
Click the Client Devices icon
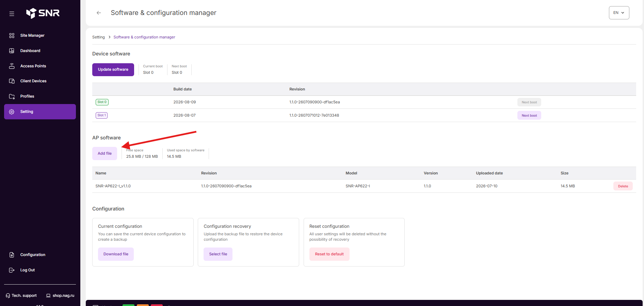click(12, 81)
